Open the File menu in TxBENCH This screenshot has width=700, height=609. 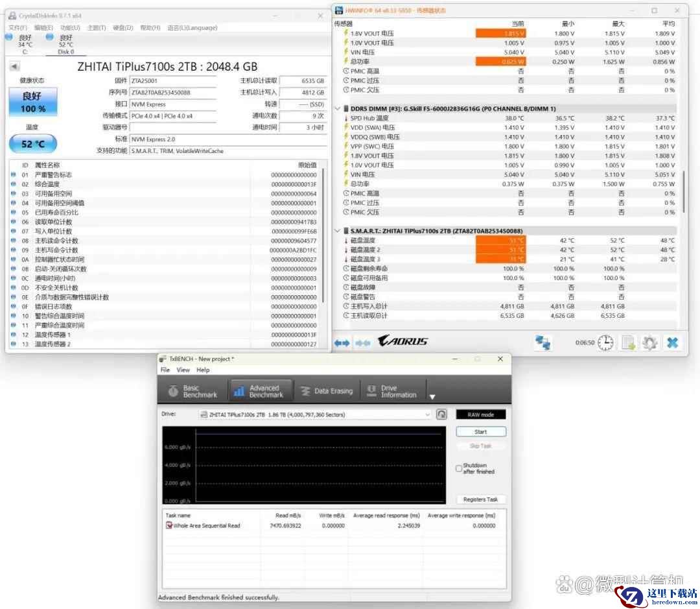pyautogui.click(x=165, y=370)
